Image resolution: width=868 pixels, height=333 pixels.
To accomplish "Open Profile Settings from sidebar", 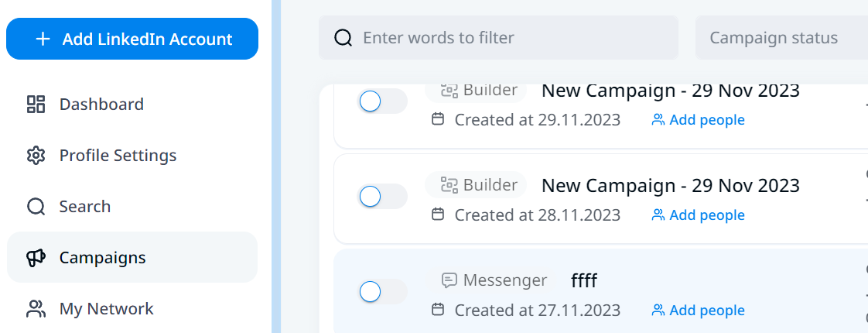I will pos(118,156).
